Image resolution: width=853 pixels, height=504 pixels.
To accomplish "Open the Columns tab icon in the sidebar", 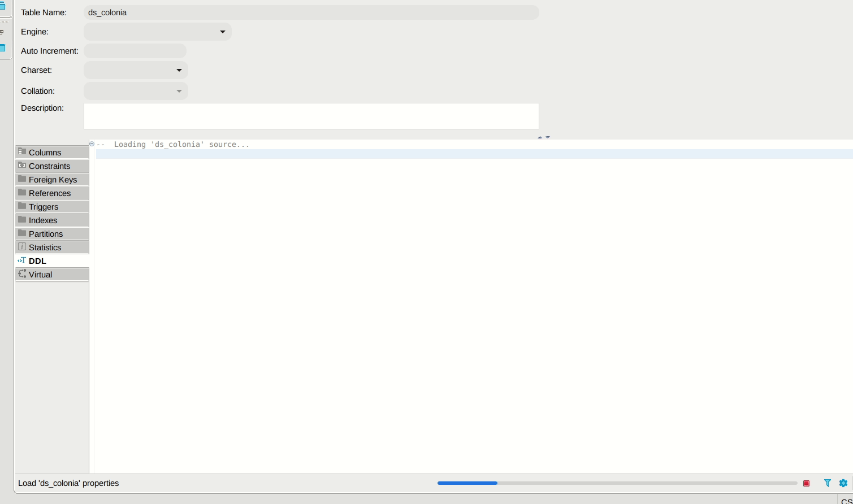I will 22,151.
